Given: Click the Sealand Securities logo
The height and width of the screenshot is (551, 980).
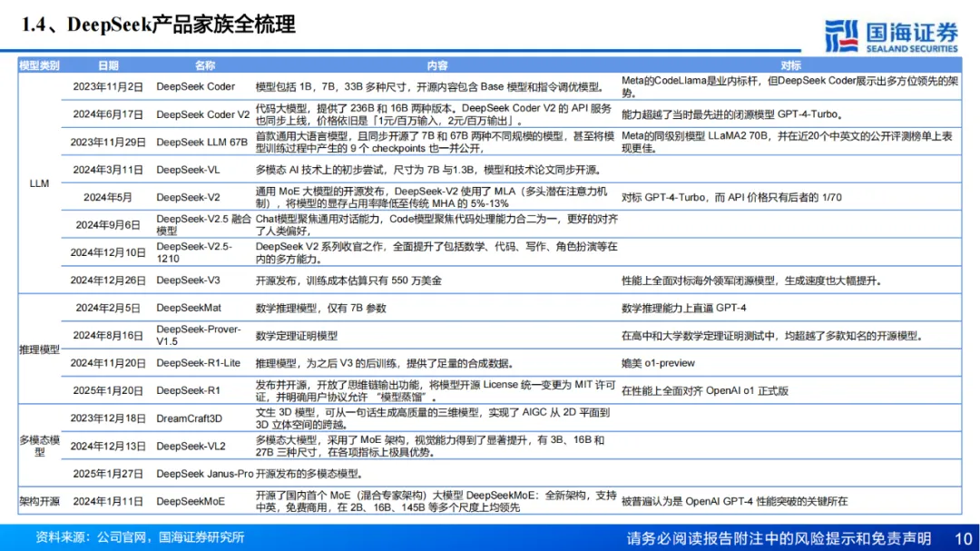Looking at the screenshot, I should click(x=891, y=36).
